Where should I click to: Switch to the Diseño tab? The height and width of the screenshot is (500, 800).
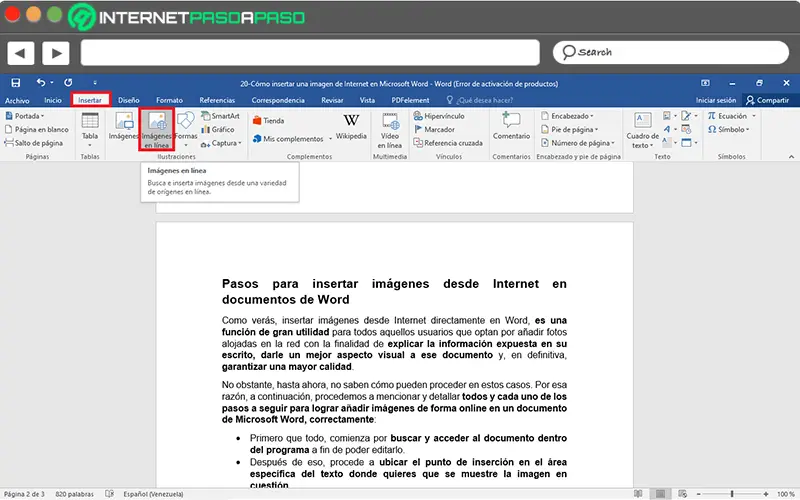129,100
